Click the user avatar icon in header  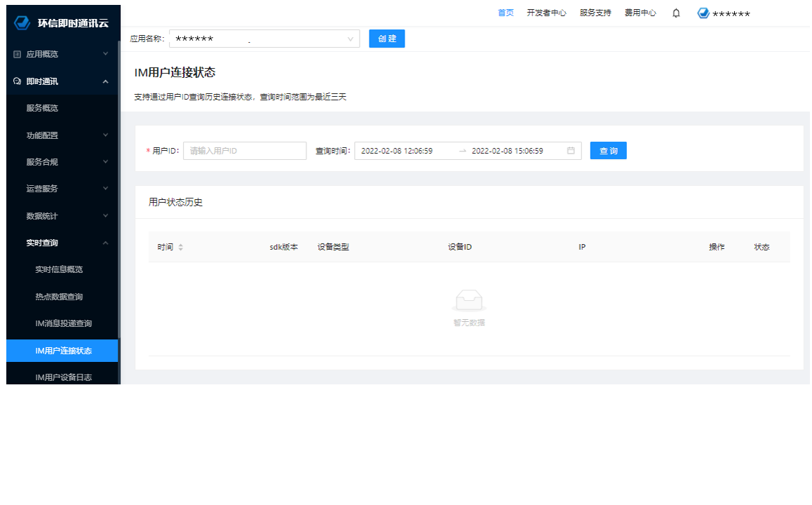703,13
